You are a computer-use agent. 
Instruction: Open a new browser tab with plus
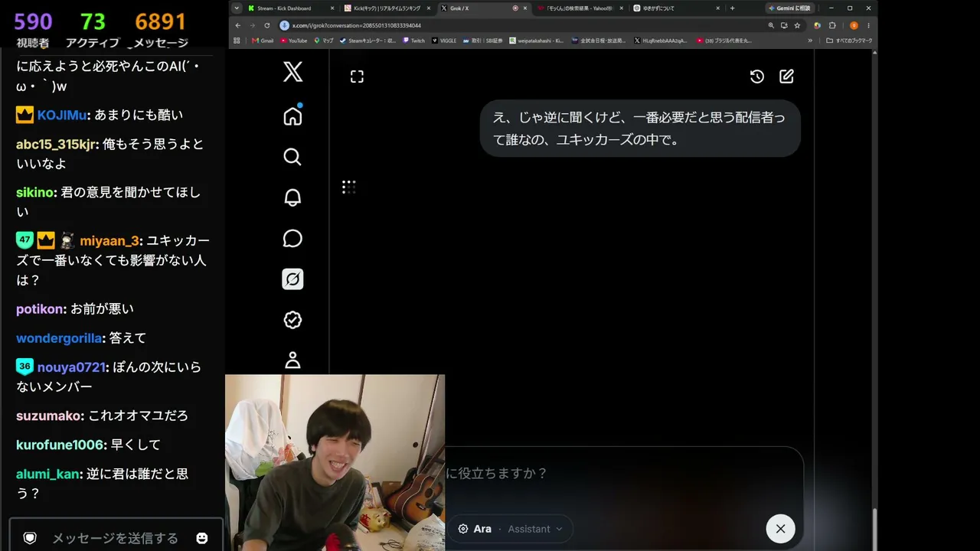pyautogui.click(x=732, y=8)
